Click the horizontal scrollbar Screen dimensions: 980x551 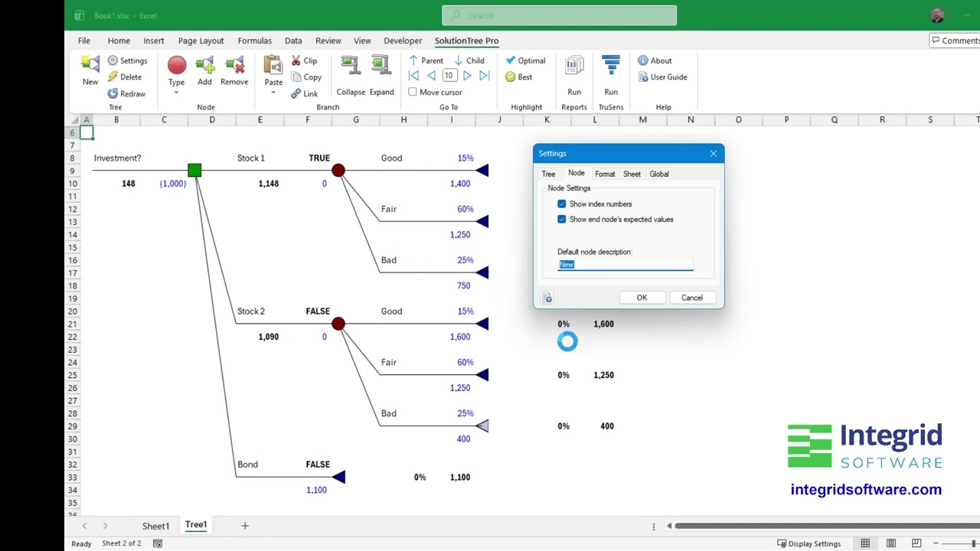[826, 526]
